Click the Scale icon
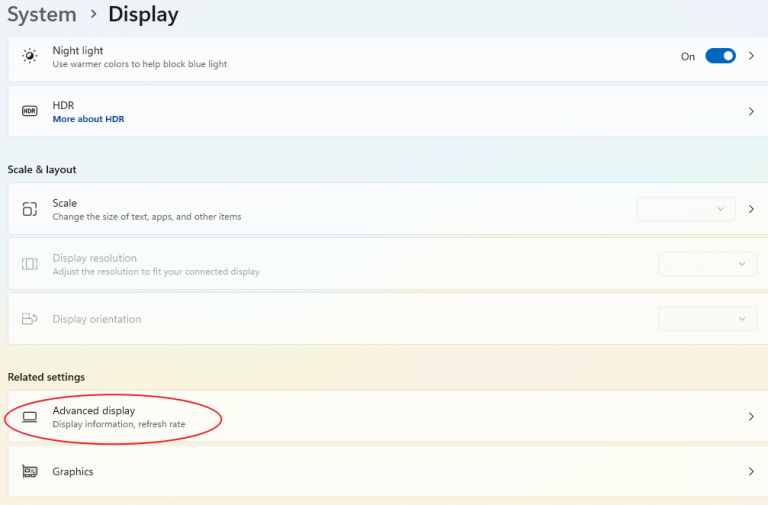This screenshot has width=768, height=505. 30,209
